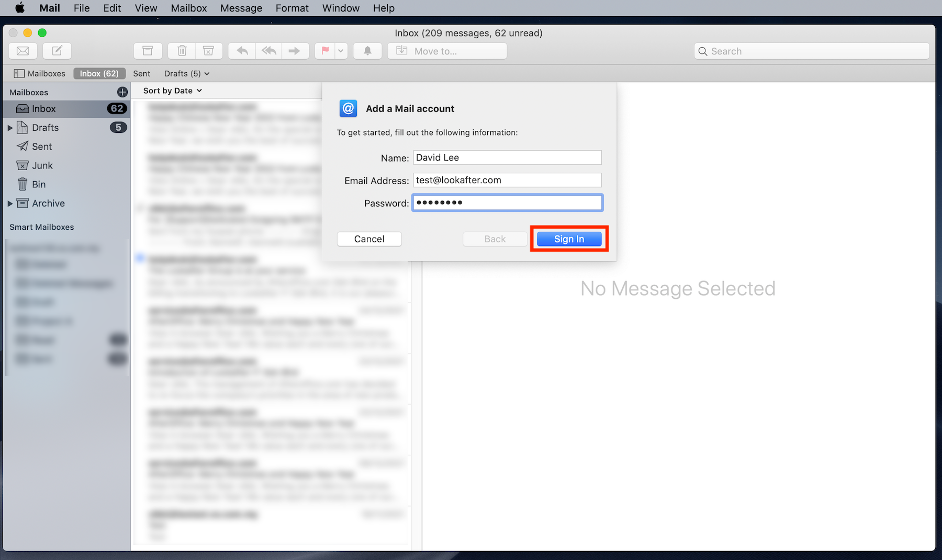This screenshot has width=942, height=560.
Task: Toggle the Mailboxes sidebar button
Action: pos(40,74)
